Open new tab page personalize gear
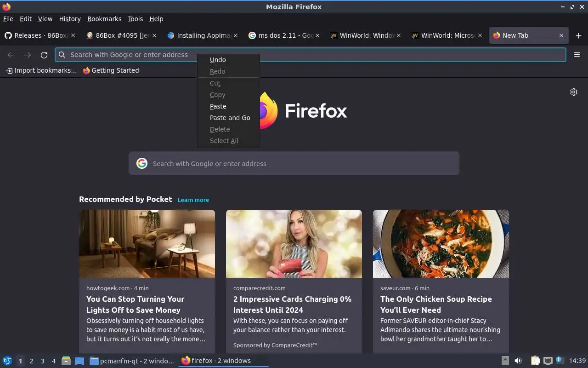 574,92
